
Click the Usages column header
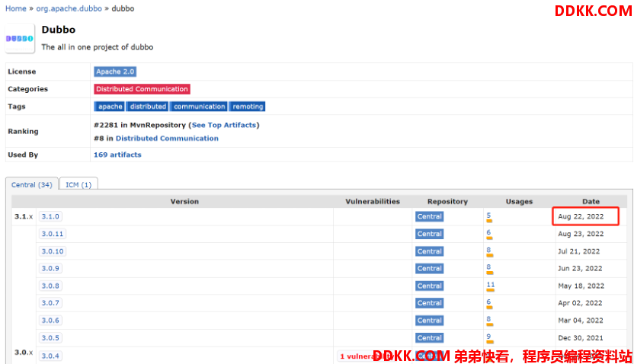tap(519, 201)
